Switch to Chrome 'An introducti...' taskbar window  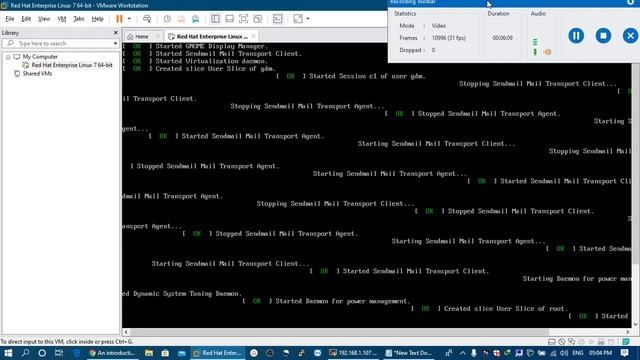[x=112, y=353]
